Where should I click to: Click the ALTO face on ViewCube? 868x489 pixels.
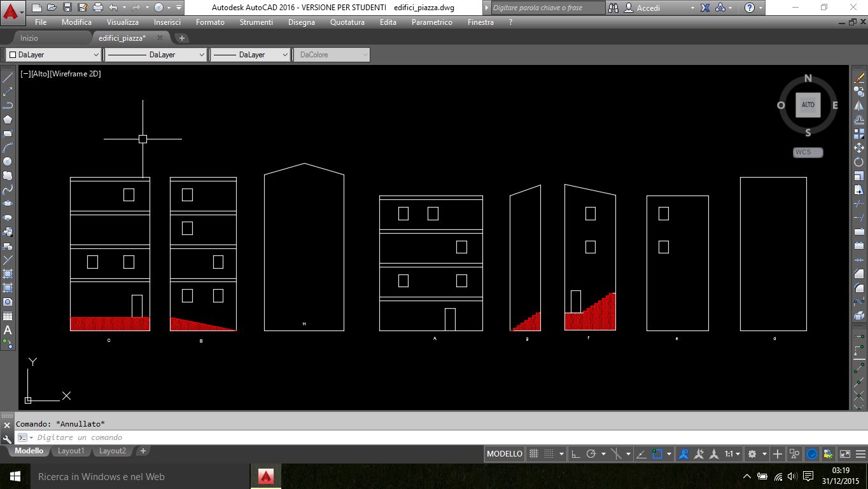[808, 105]
